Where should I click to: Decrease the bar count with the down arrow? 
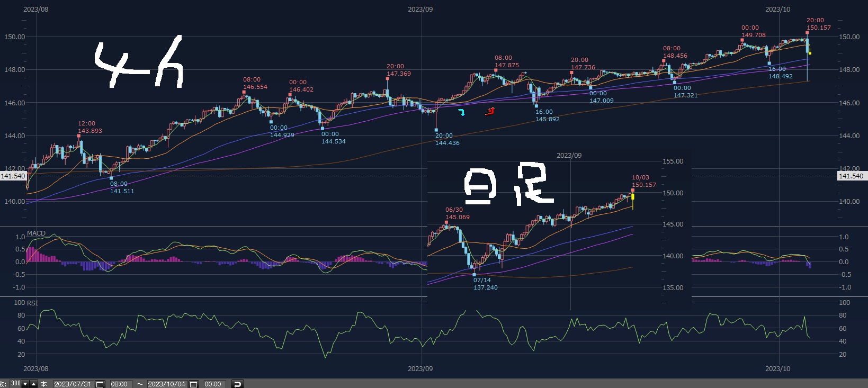(x=25, y=384)
